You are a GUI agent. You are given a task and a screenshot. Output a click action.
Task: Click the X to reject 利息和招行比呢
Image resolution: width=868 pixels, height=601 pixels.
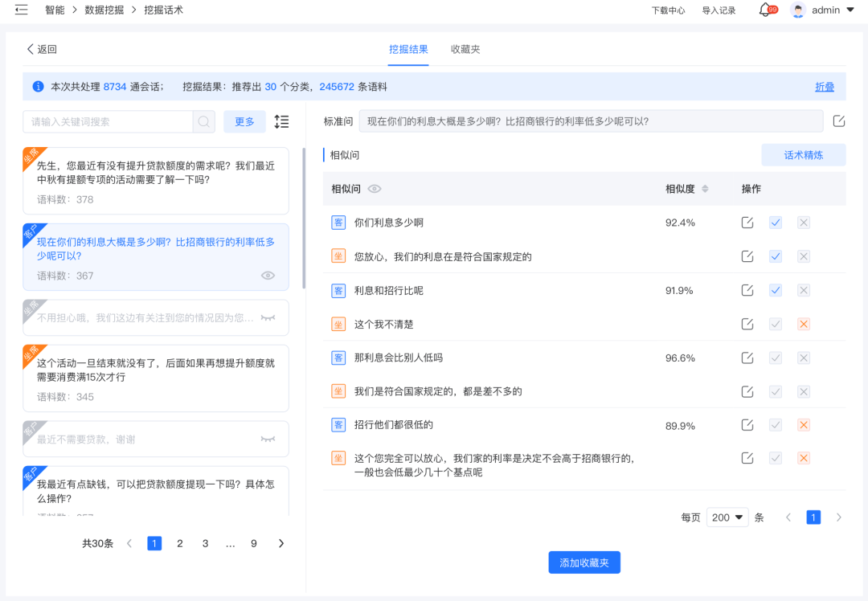coord(803,290)
